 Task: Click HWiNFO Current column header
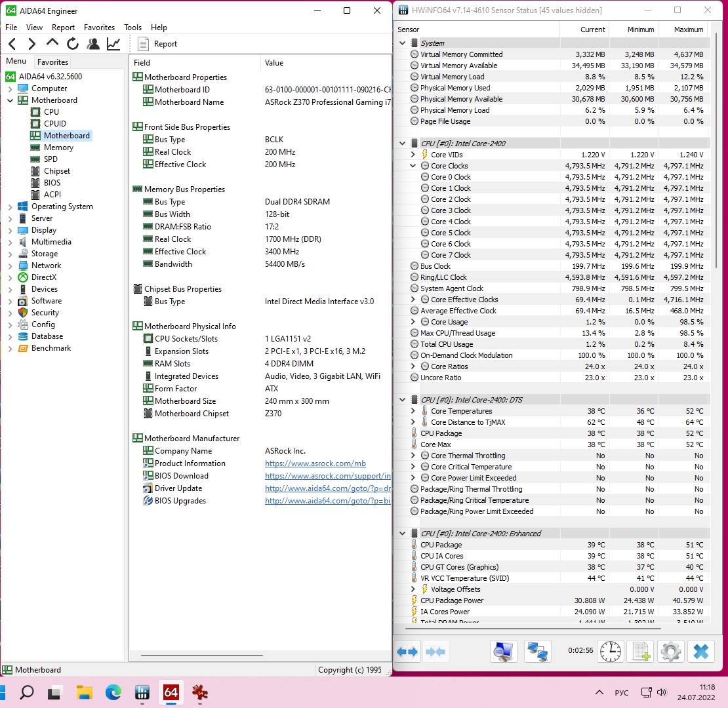click(584, 29)
